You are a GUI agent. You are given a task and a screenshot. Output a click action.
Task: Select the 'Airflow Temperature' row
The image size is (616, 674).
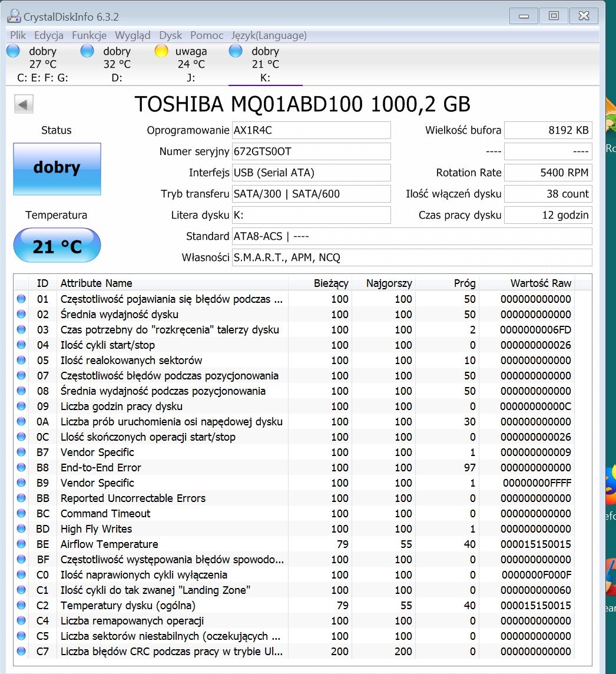[x=294, y=544]
